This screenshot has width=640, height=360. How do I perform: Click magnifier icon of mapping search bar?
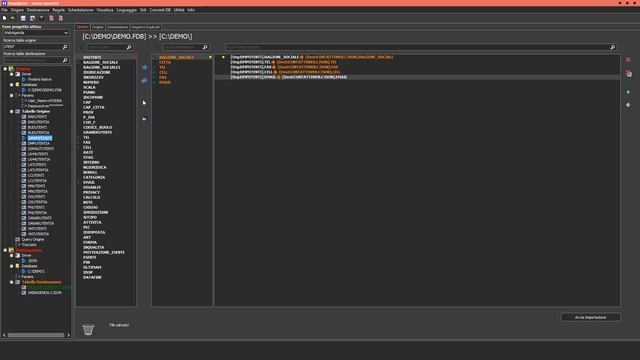tap(613, 47)
